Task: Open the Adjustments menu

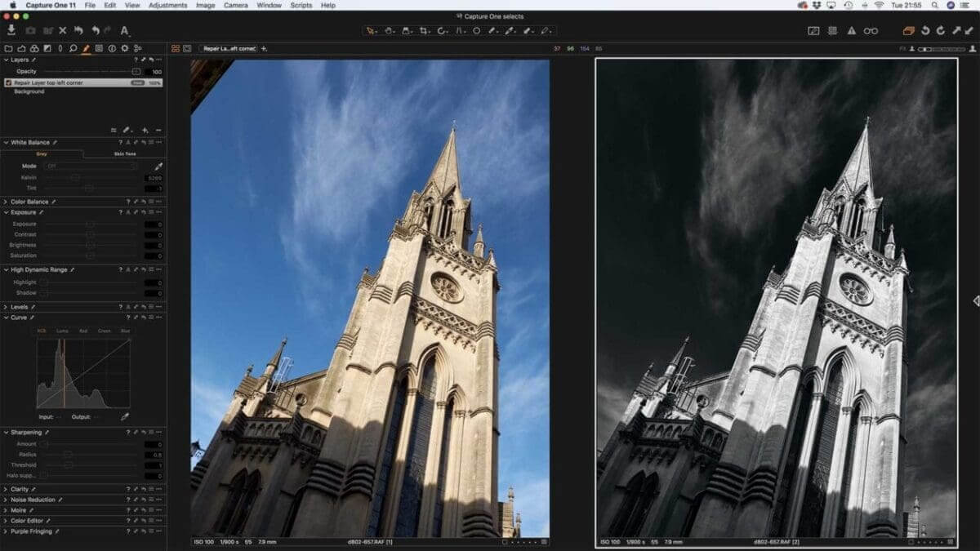Action: [167, 5]
